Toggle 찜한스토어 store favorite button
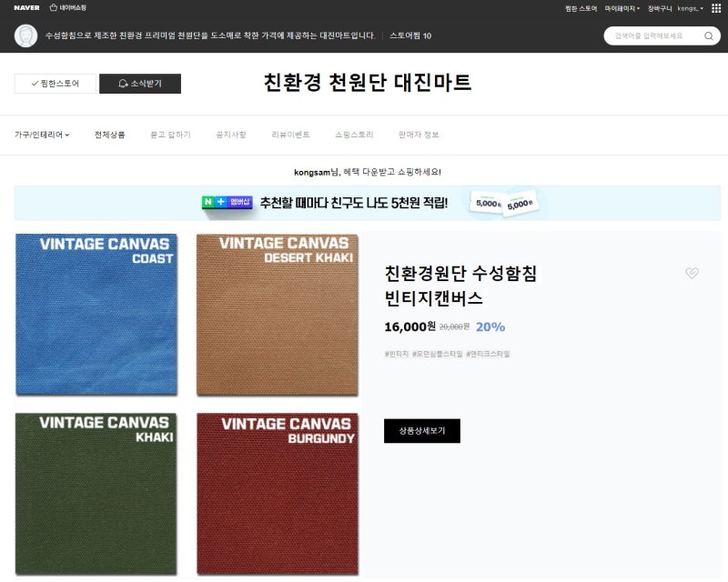Screen dimensions: 728x582 56,84
